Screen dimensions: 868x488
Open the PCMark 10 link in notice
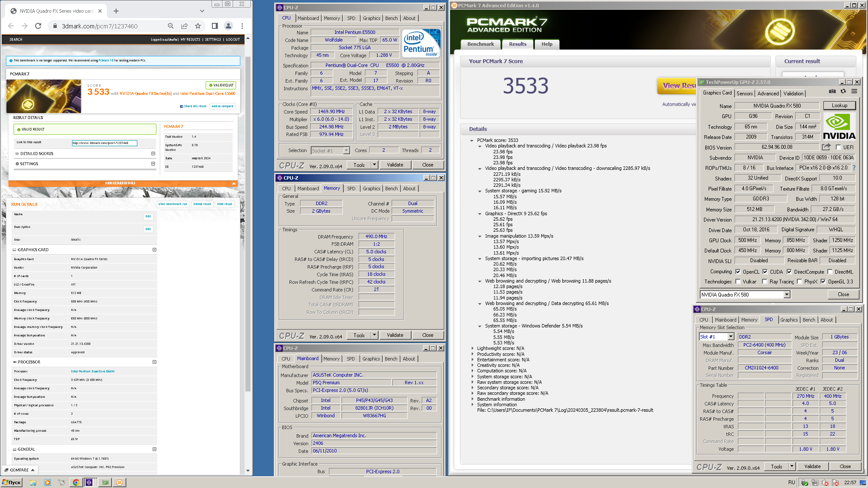tap(106, 61)
